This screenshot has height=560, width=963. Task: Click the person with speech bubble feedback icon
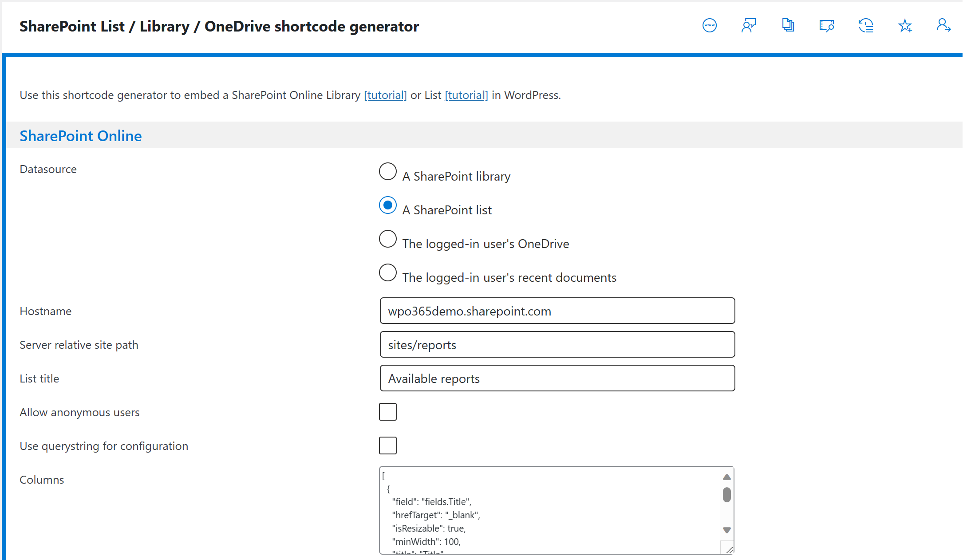pos(749,26)
